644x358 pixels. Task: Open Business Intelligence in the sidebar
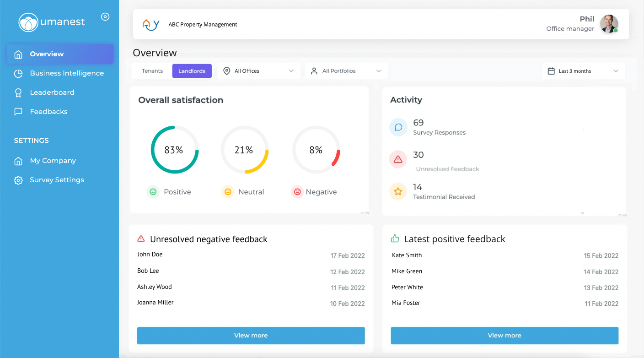pos(67,73)
